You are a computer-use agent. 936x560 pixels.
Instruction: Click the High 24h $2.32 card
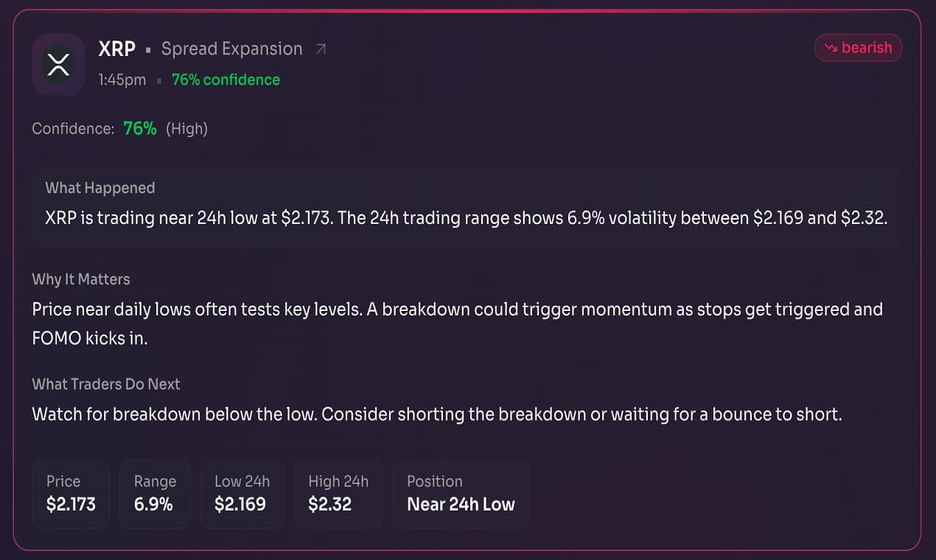pos(338,494)
